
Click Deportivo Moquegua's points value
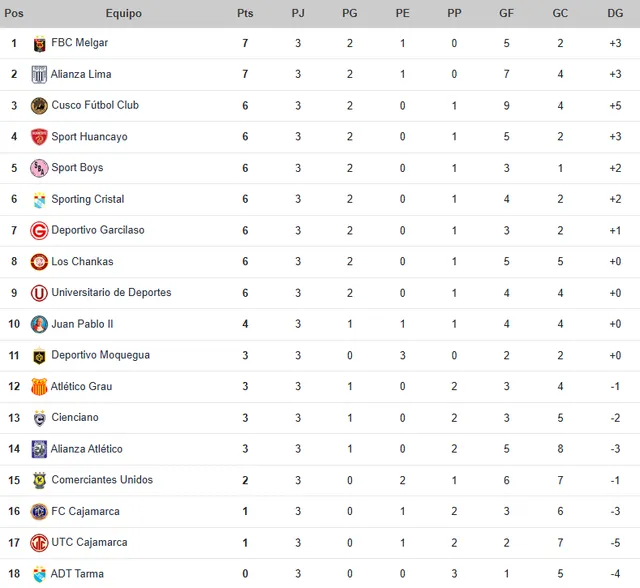(245, 355)
